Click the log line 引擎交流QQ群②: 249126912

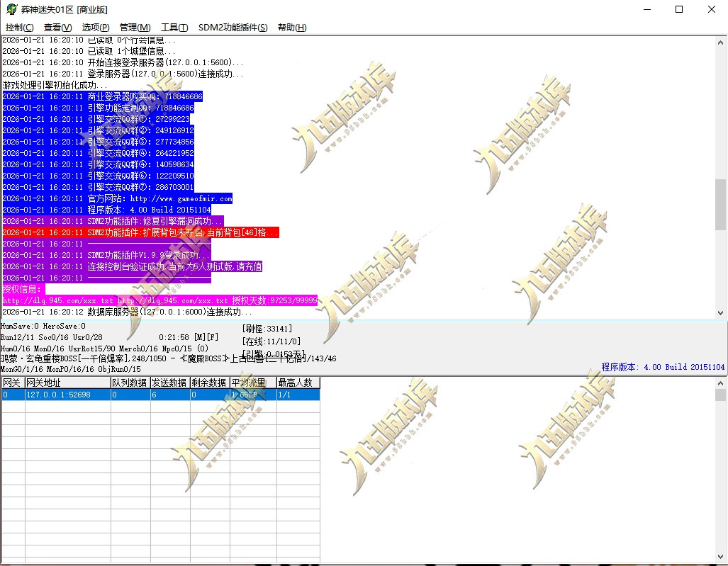point(99,130)
